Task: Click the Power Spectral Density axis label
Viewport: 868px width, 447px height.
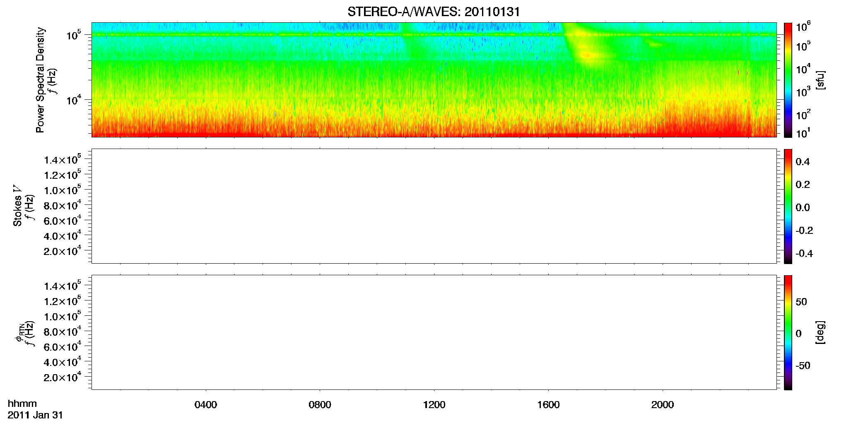Action: pos(40,80)
